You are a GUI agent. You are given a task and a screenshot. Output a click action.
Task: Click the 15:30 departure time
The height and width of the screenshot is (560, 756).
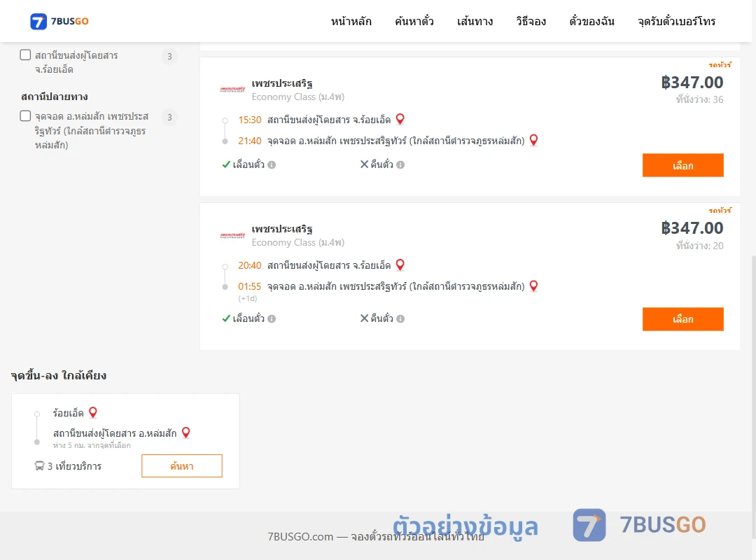250,120
